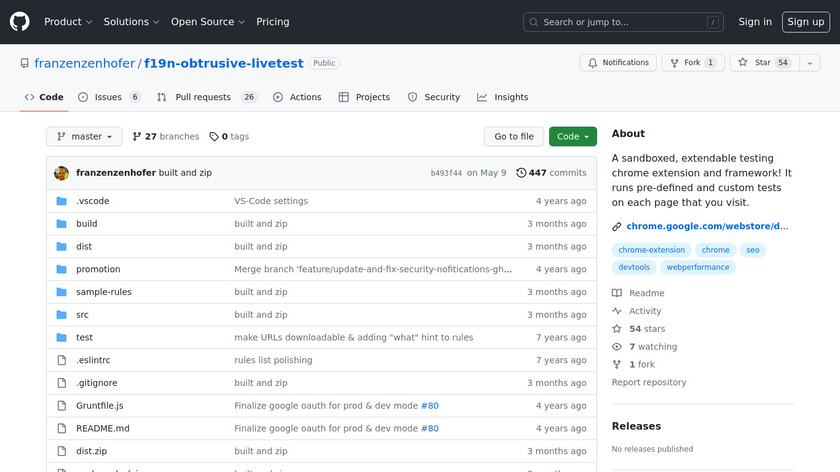Select the webperformance topic tag
This screenshot has width=840, height=472.
coord(698,267)
